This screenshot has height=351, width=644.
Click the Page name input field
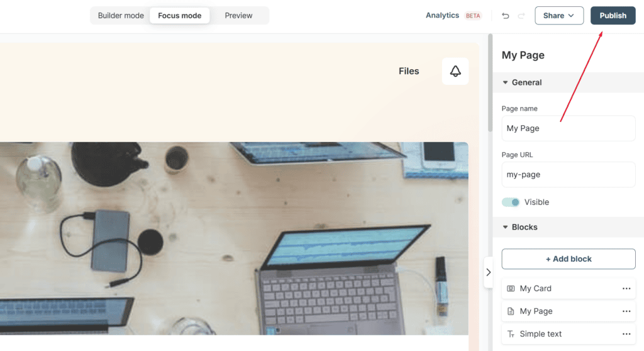click(x=569, y=128)
